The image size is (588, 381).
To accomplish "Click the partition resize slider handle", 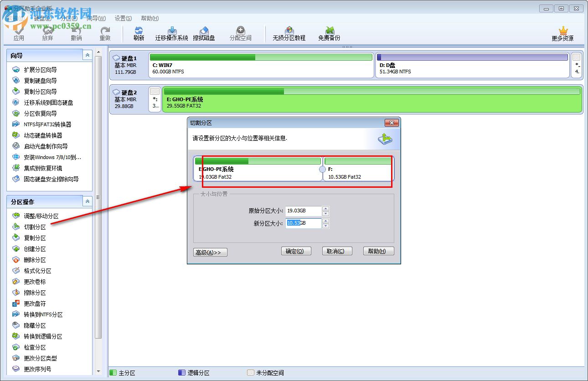I will (x=322, y=169).
